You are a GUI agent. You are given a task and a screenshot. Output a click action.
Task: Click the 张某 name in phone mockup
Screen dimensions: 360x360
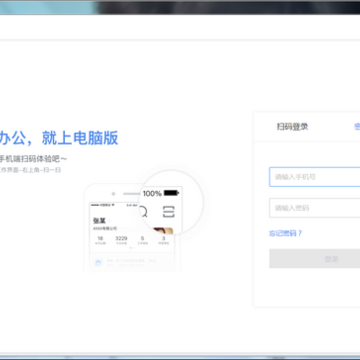[99, 221]
